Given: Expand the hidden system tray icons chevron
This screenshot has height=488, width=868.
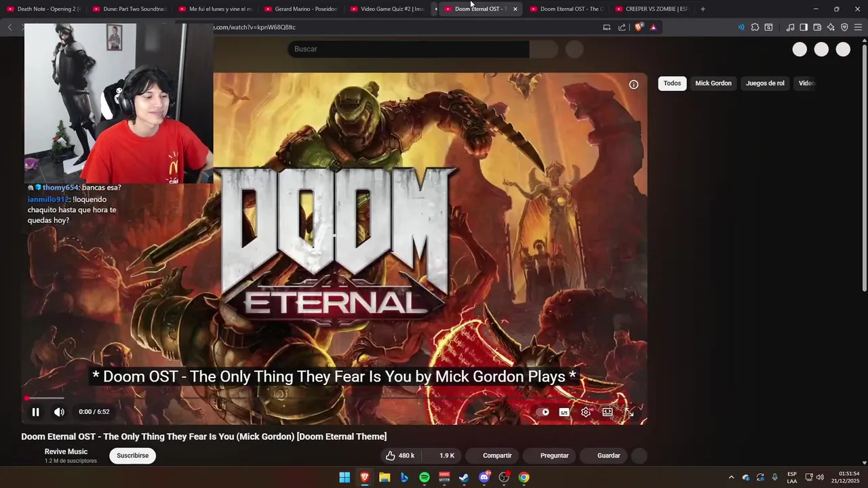Looking at the screenshot, I should pyautogui.click(x=731, y=477).
